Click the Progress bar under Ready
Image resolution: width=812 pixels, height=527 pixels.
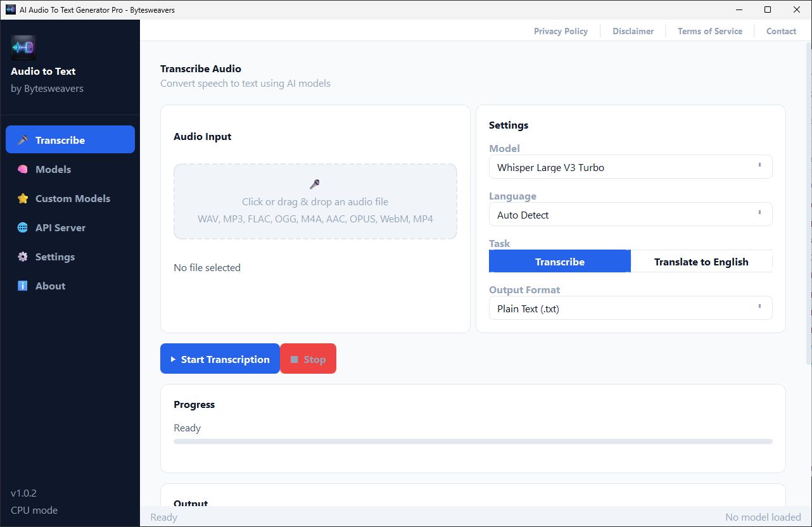click(x=473, y=441)
